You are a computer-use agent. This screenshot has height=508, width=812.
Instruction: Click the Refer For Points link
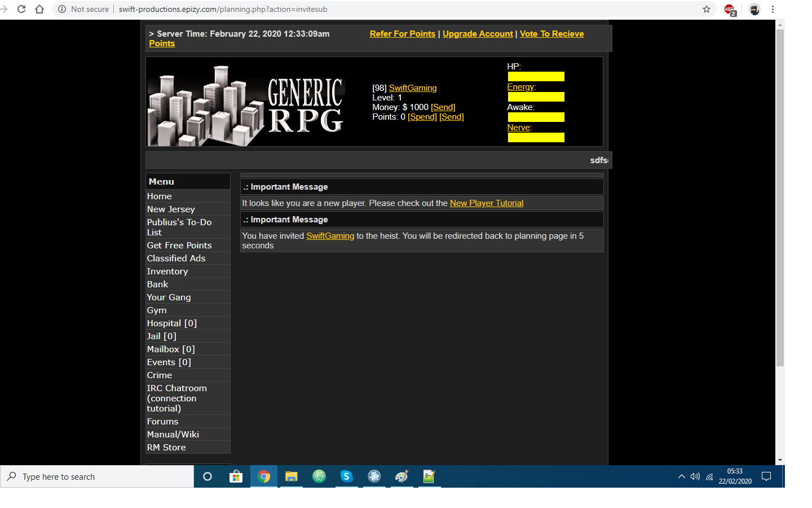pos(402,34)
